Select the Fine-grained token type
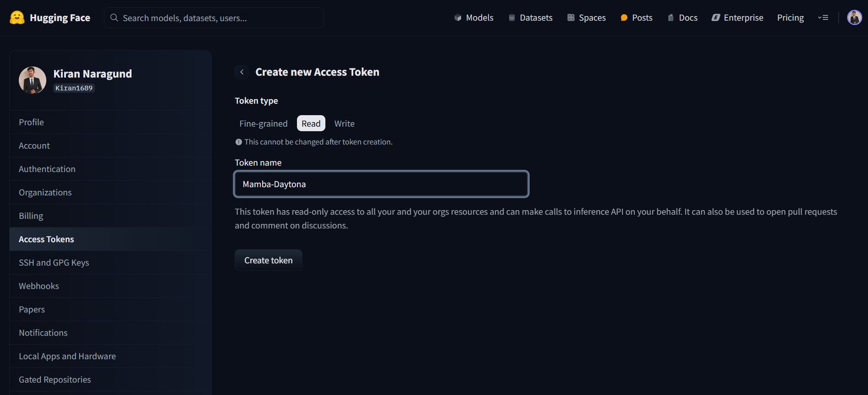Image resolution: width=868 pixels, height=395 pixels. pos(264,123)
